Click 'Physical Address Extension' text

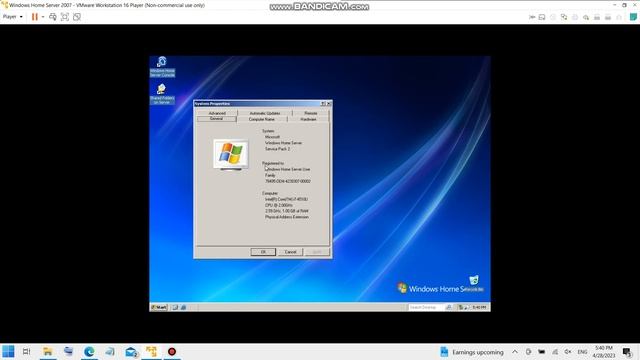coord(287,217)
